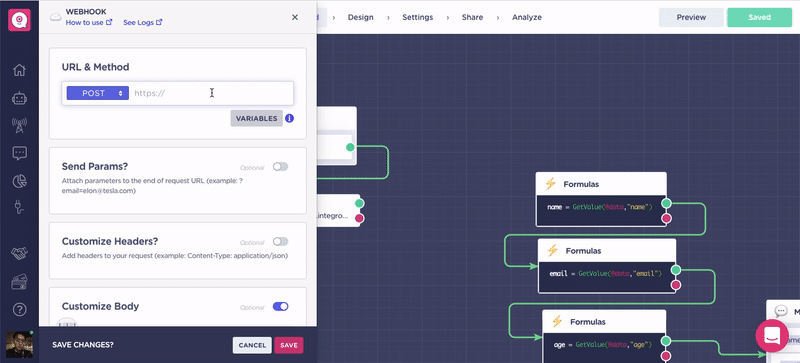Screen dimensions: 800x363
Task: Click the CANCEL button
Action: tap(252, 345)
